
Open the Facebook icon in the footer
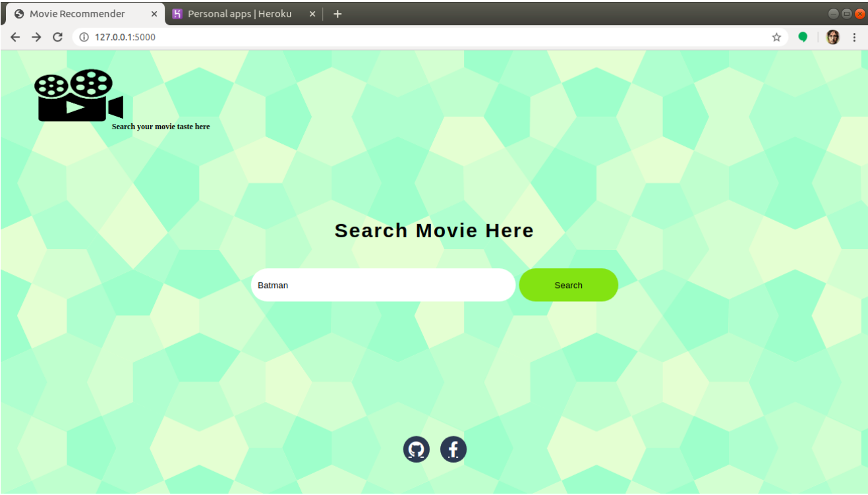tap(453, 449)
